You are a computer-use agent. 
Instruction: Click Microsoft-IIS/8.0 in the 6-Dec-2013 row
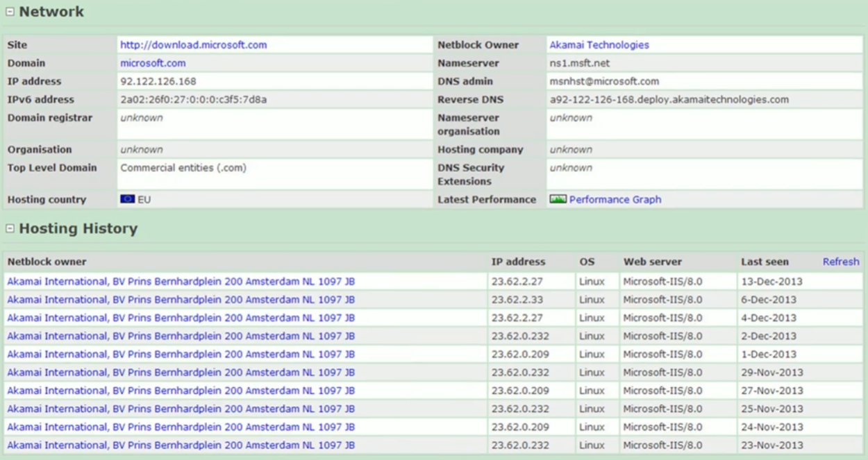click(662, 300)
